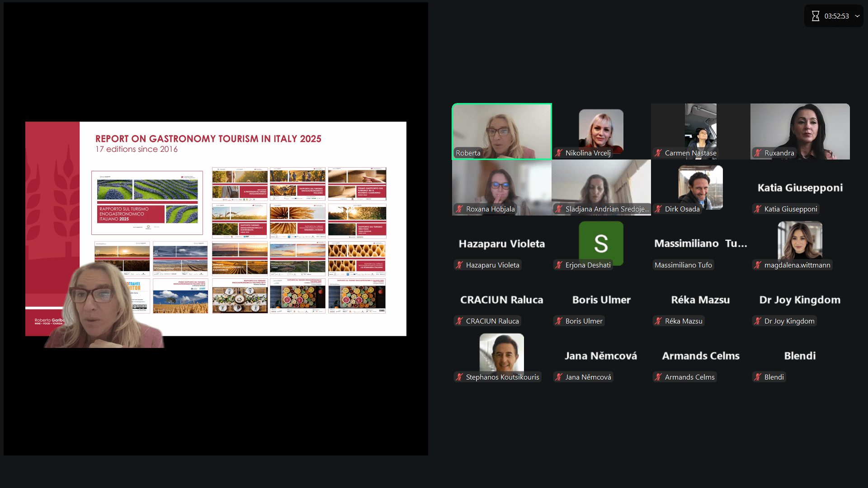The height and width of the screenshot is (488, 868).
Task: Click Blendi's muted microphone icon
Action: click(758, 377)
